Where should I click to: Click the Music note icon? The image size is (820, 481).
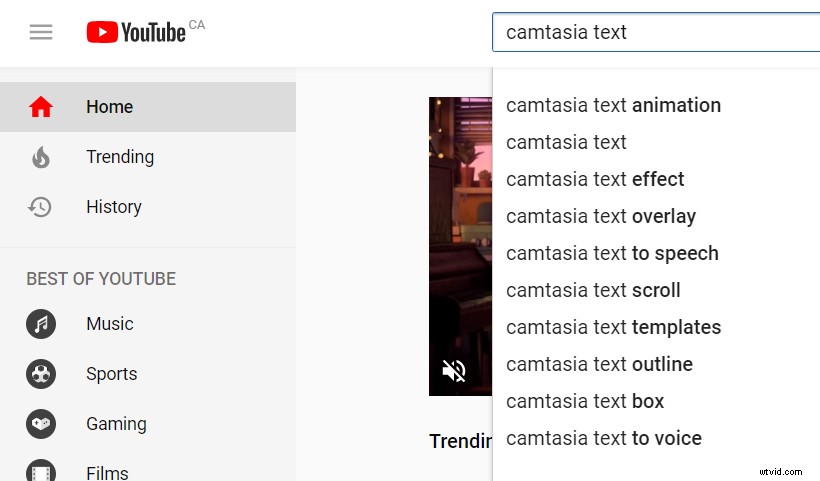point(41,324)
